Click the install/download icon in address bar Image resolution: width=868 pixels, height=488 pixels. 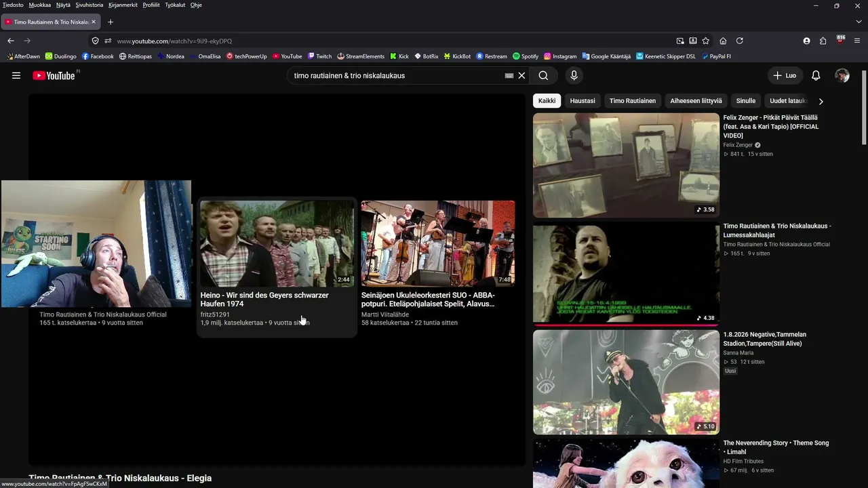(x=693, y=41)
